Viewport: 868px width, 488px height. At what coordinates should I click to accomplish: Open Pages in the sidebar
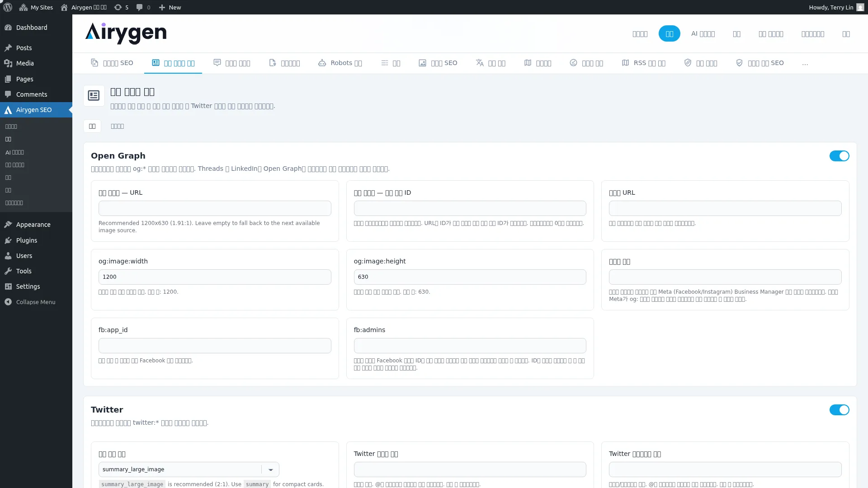pos(36,79)
